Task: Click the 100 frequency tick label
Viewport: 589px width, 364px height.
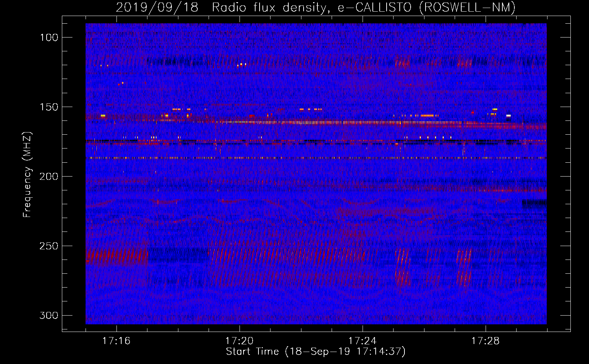Action: pos(48,37)
